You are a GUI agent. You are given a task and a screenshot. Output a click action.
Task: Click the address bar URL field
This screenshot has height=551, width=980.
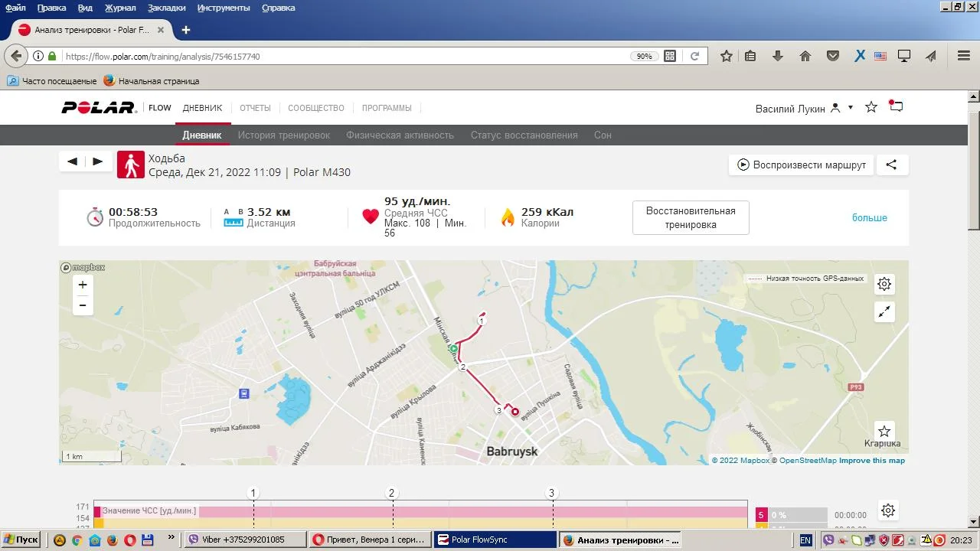click(x=345, y=56)
